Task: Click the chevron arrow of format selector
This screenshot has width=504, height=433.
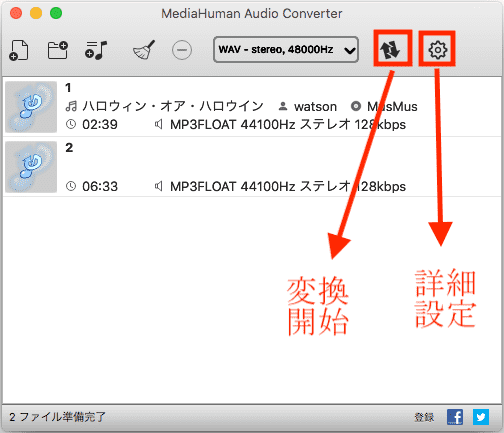Action: (349, 51)
